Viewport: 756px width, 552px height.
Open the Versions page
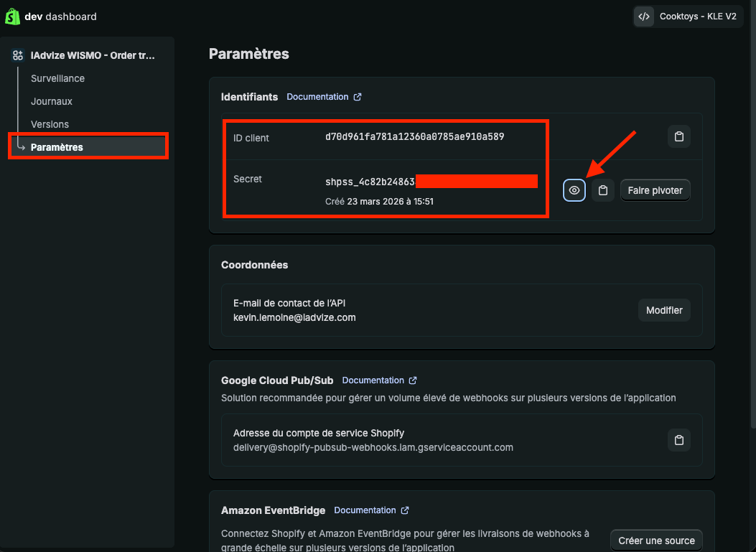point(50,124)
